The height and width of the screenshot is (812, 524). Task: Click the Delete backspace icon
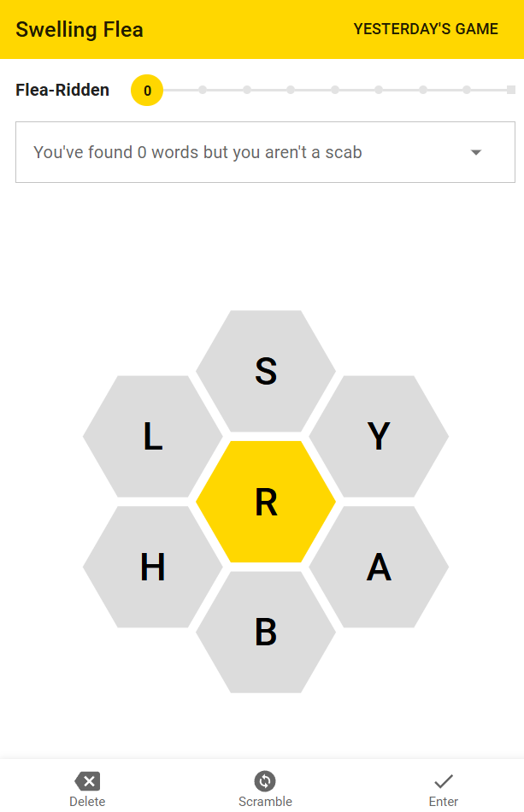point(87,781)
